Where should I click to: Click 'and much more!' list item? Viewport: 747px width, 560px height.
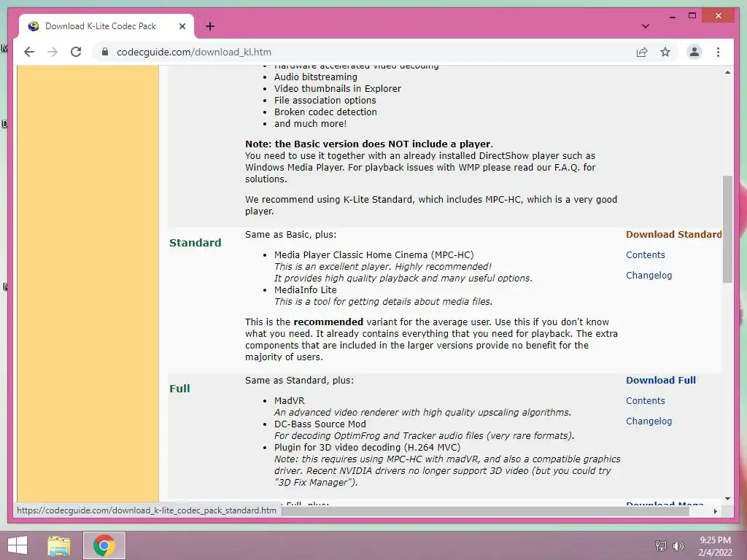(x=310, y=123)
